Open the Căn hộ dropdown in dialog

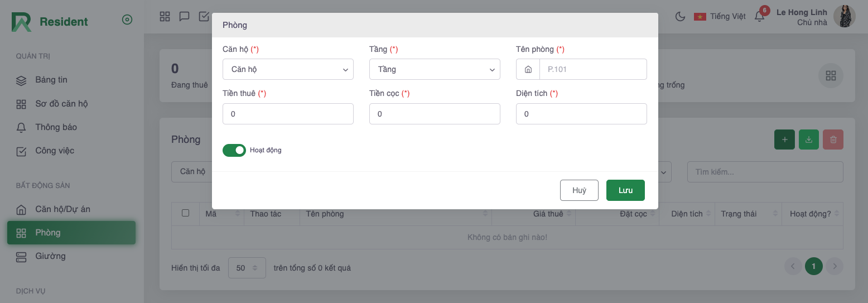(288, 69)
